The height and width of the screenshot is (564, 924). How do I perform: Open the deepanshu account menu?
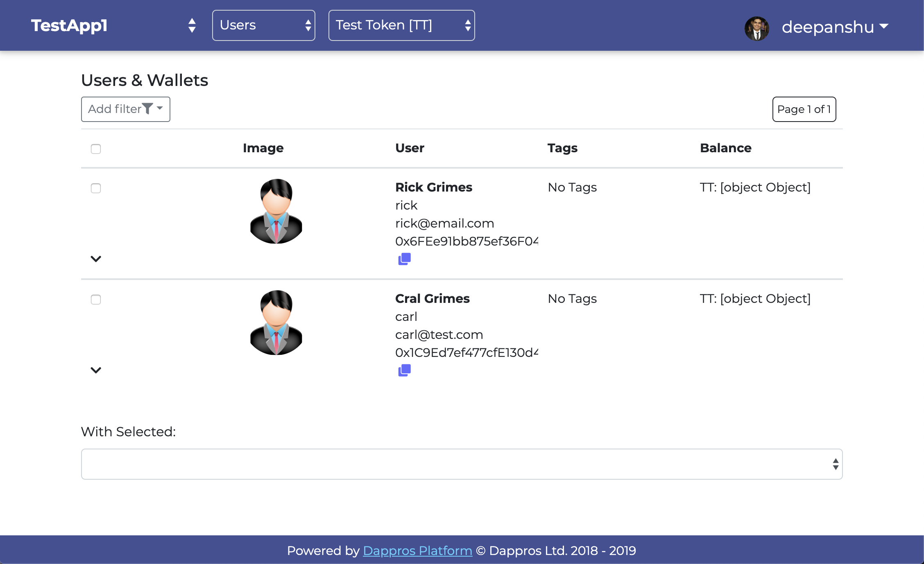pos(827,27)
